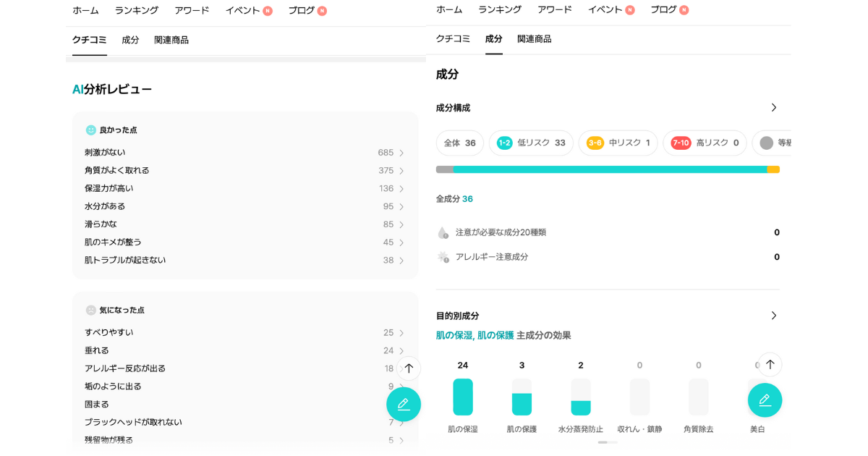Expand the 目的別成分 section chevron

[773, 316]
